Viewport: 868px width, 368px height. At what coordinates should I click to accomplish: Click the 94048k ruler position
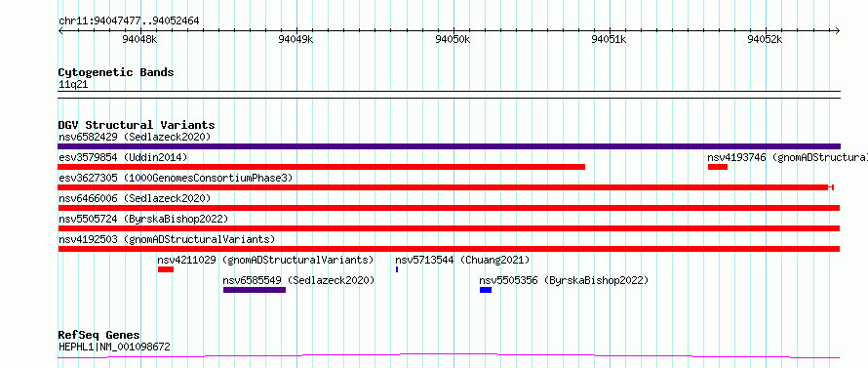tap(140, 39)
